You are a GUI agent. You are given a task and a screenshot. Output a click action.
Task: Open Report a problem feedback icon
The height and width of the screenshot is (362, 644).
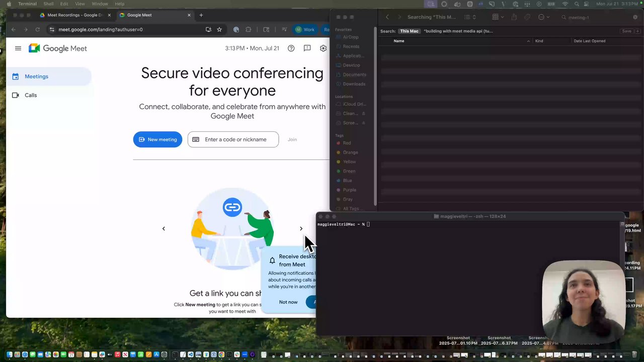pyautogui.click(x=307, y=48)
